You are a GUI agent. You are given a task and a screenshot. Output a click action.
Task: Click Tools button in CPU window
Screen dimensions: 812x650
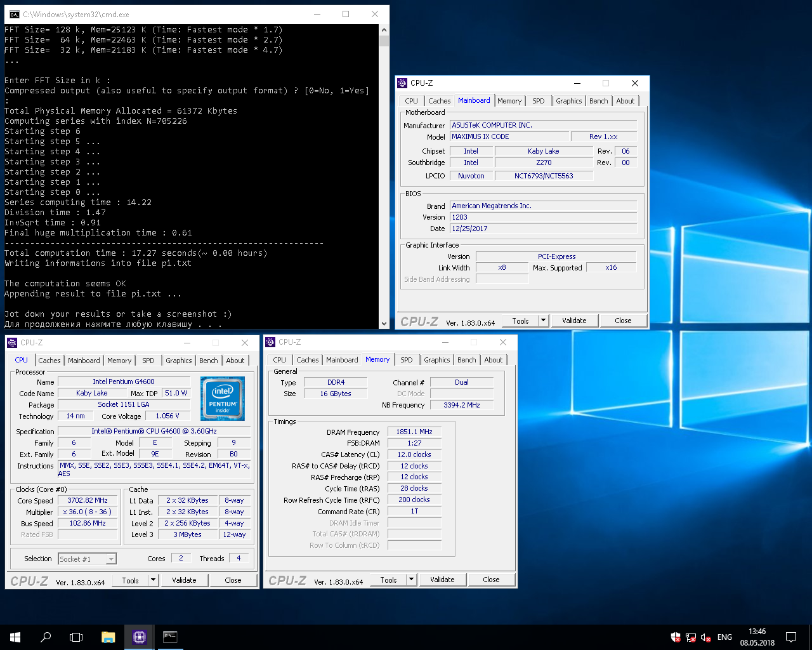click(131, 580)
